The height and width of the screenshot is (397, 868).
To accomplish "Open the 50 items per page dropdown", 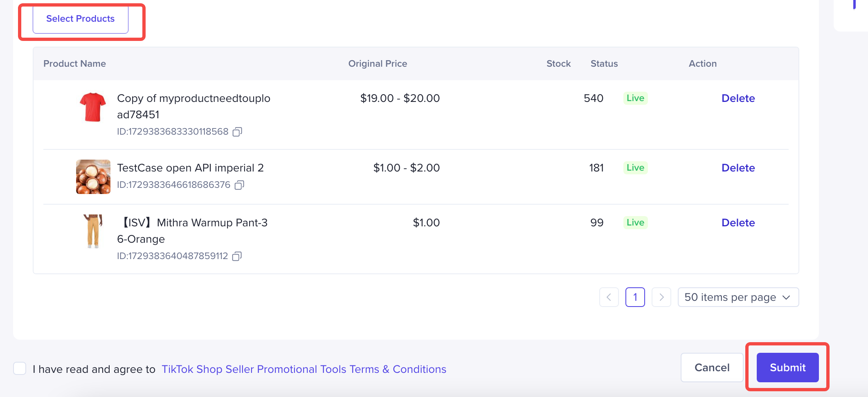I will 738,297.
